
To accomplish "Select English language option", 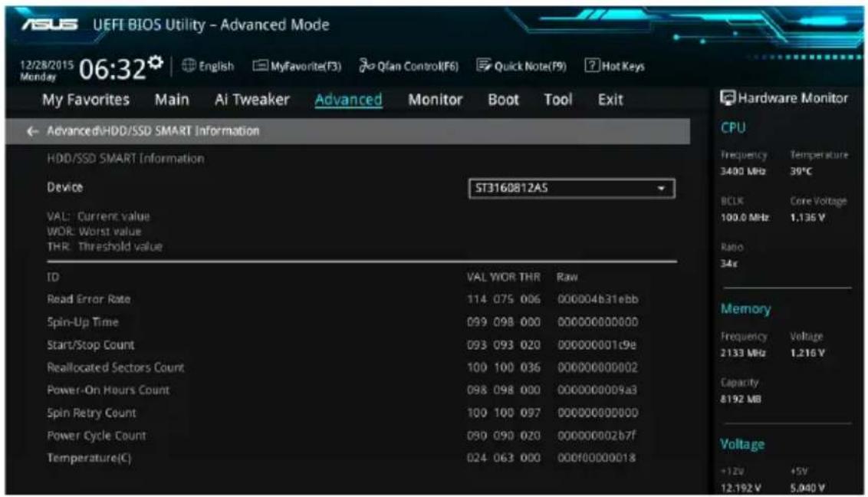I will pyautogui.click(x=216, y=67).
